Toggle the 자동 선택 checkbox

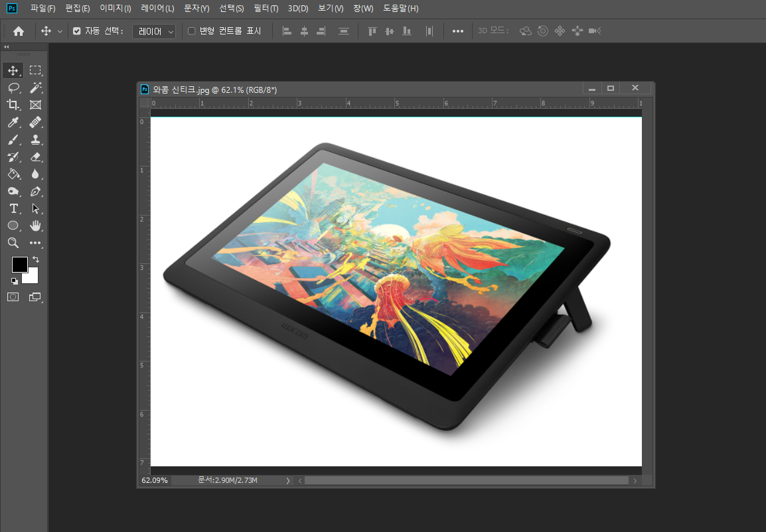[x=77, y=31]
